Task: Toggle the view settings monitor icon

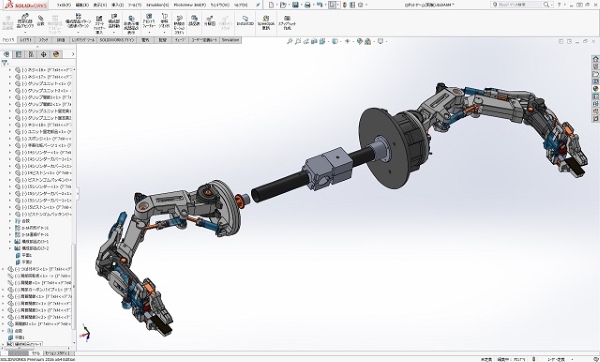Action: [x=380, y=41]
